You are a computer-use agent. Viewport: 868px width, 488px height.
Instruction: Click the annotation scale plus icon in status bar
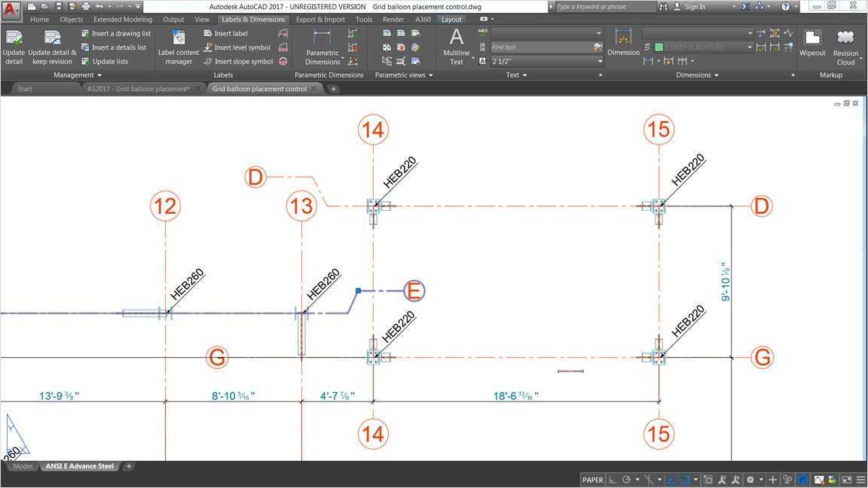tap(773, 480)
